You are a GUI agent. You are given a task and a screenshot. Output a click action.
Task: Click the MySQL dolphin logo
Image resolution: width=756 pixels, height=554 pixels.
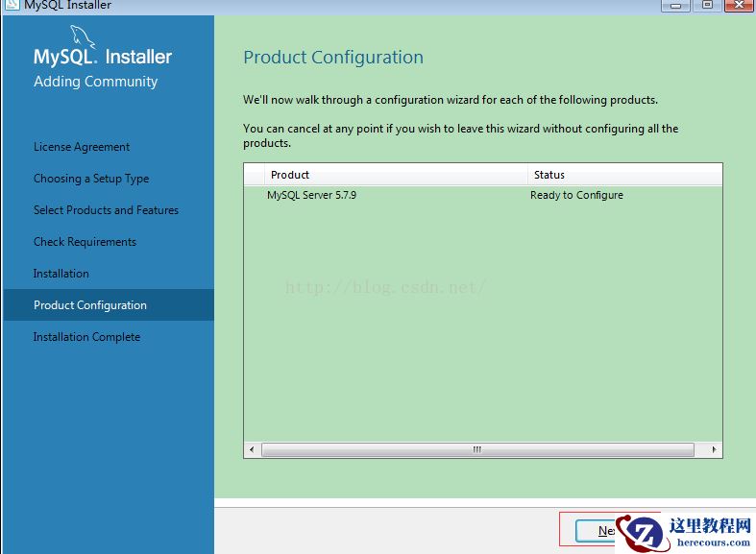[x=83, y=36]
